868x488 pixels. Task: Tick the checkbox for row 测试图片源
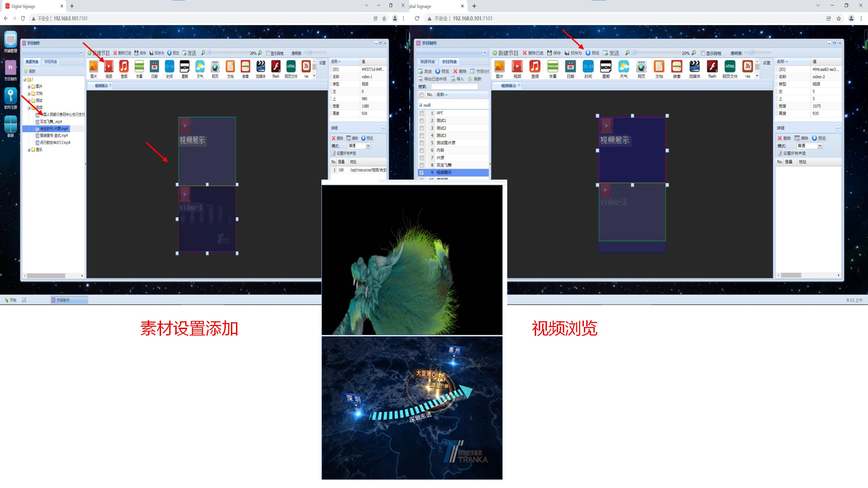click(x=421, y=143)
